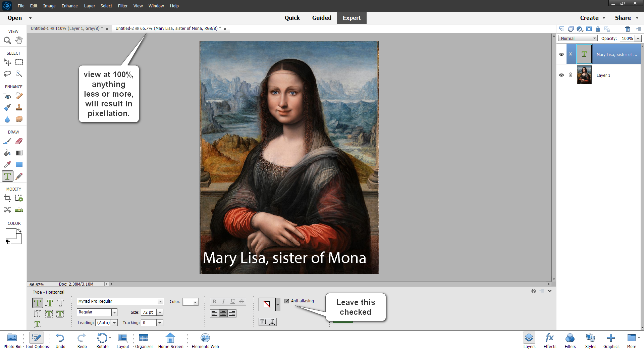644x349 pixels.
Task: Select the Lasso tool
Action: point(7,74)
